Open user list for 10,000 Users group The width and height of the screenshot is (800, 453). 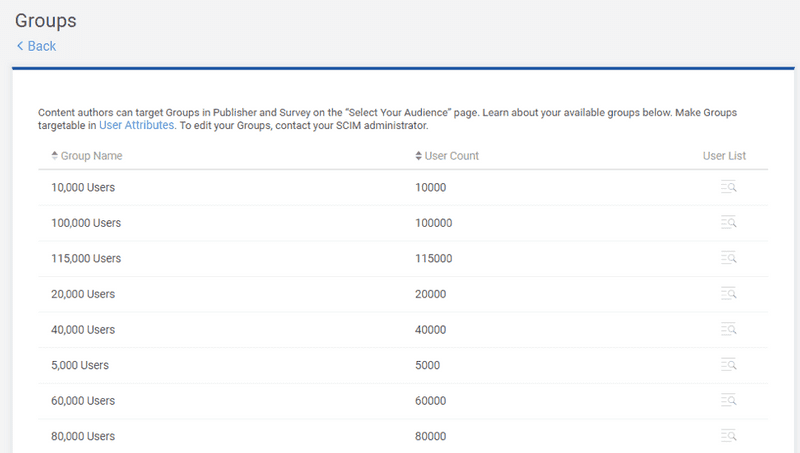click(x=729, y=187)
